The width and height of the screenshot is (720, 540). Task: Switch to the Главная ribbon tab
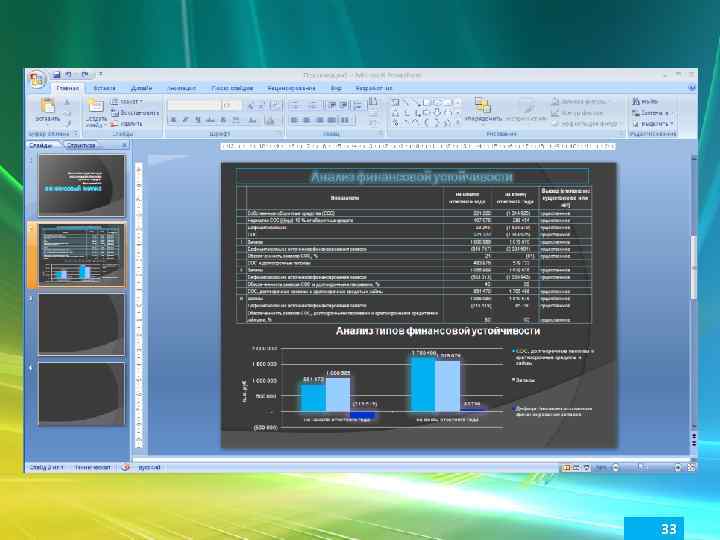[68, 88]
